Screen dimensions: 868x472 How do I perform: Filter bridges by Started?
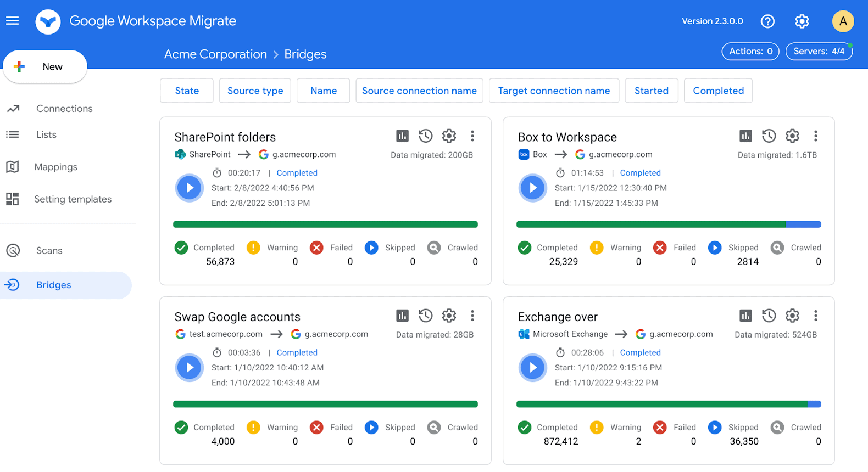(652, 91)
